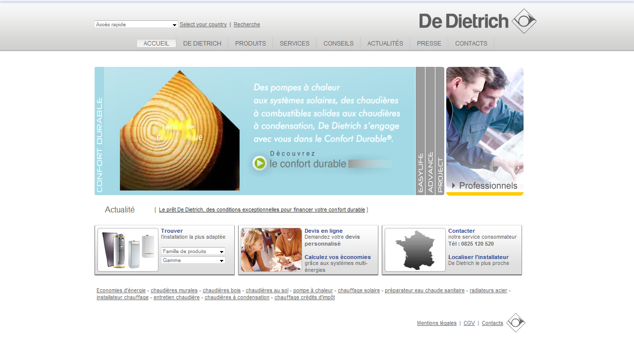Open the PRODUITS menu
Viewport: 634px width, 364px height.
[251, 44]
